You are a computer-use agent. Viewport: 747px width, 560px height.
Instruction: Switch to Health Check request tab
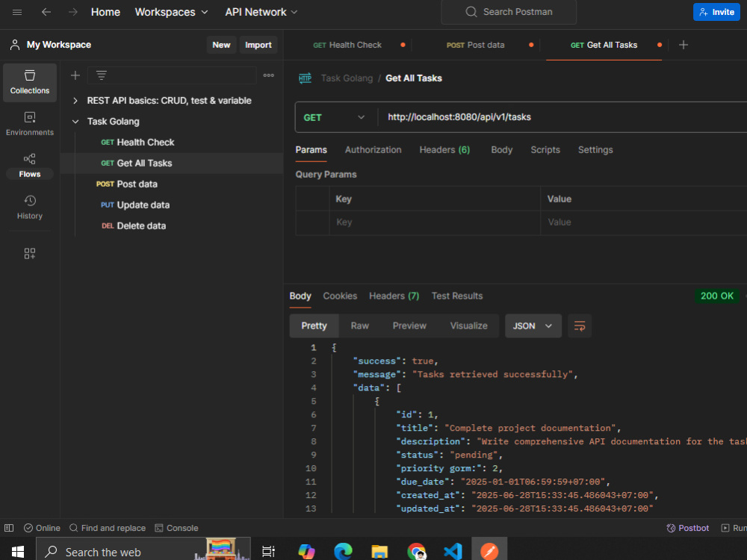click(347, 45)
